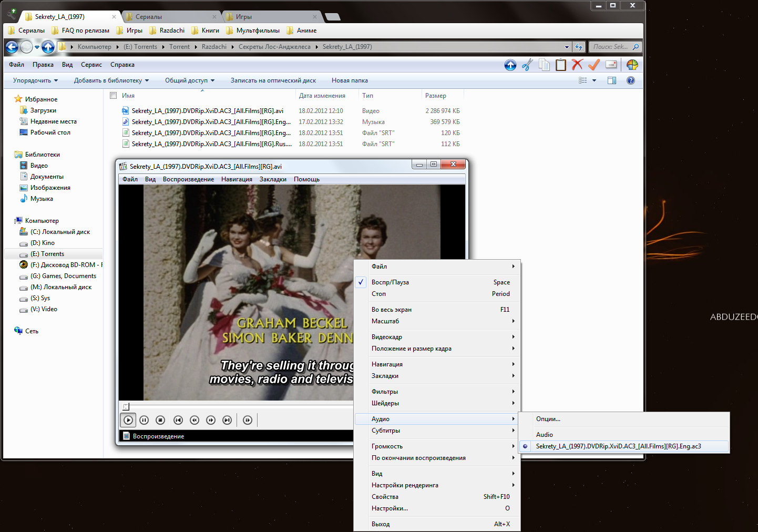Select the Rus .srt subtitle file
Screen dimensions: 758x532
coord(291,144)
